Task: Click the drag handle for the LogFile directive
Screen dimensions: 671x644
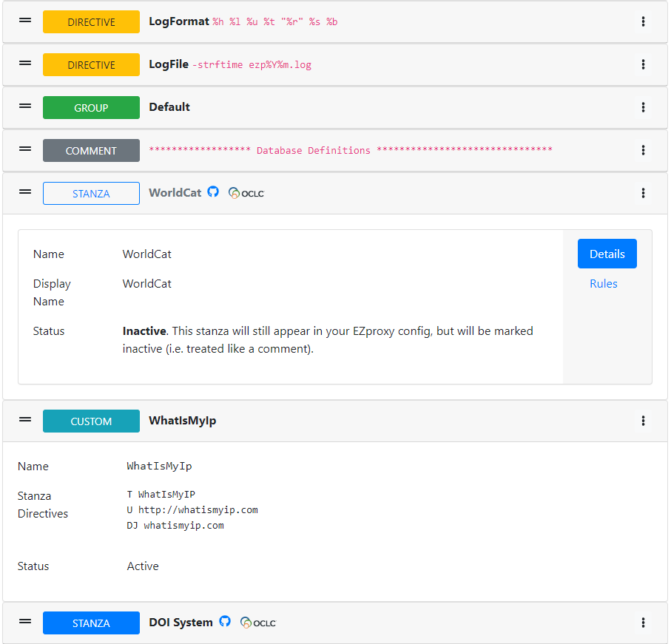Action: 25,64
